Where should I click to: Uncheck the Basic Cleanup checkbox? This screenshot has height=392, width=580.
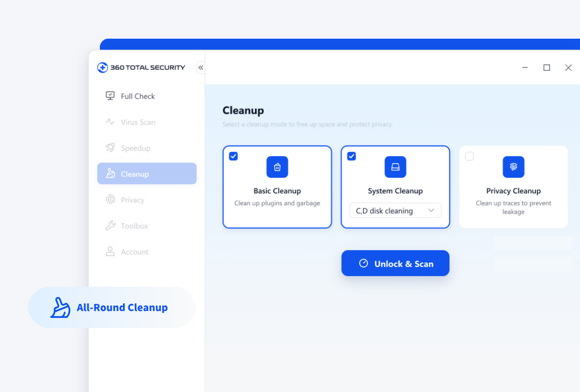tap(234, 156)
